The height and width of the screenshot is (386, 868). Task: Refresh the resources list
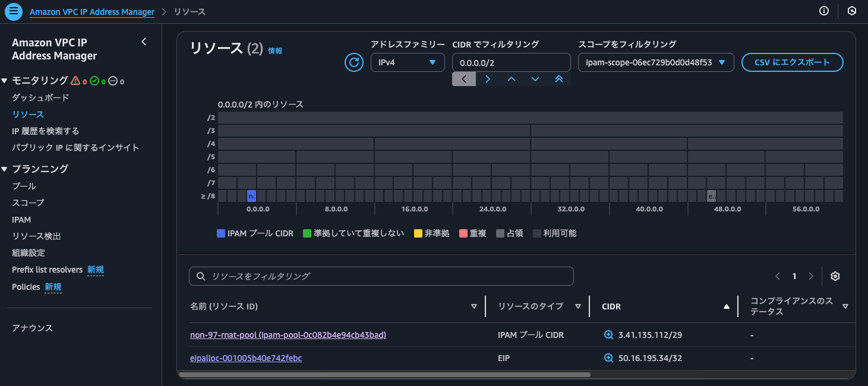pos(353,62)
